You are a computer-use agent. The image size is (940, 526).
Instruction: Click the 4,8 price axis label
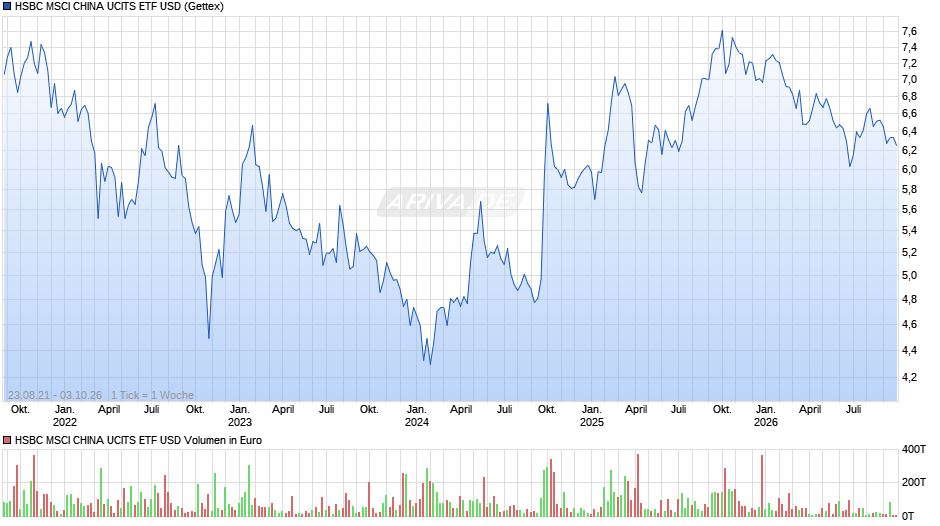coord(909,300)
